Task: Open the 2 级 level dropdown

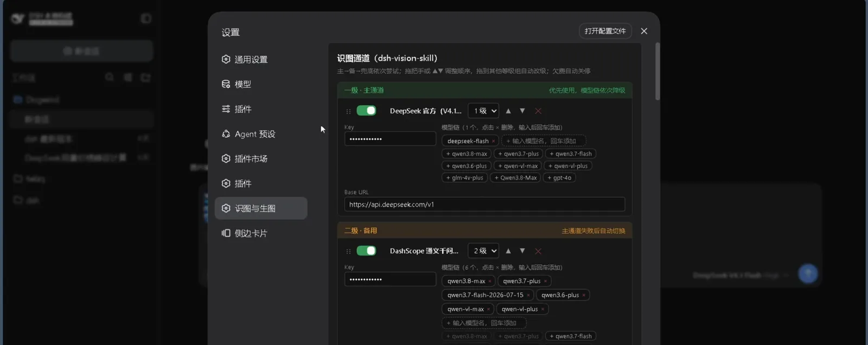Action: [x=483, y=251]
